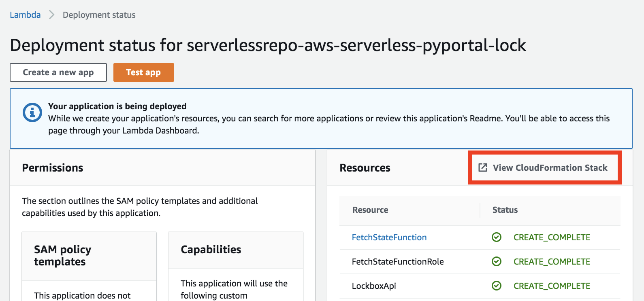Open the FetchStateFunction resource link
This screenshot has width=644, height=301.
tap(389, 237)
